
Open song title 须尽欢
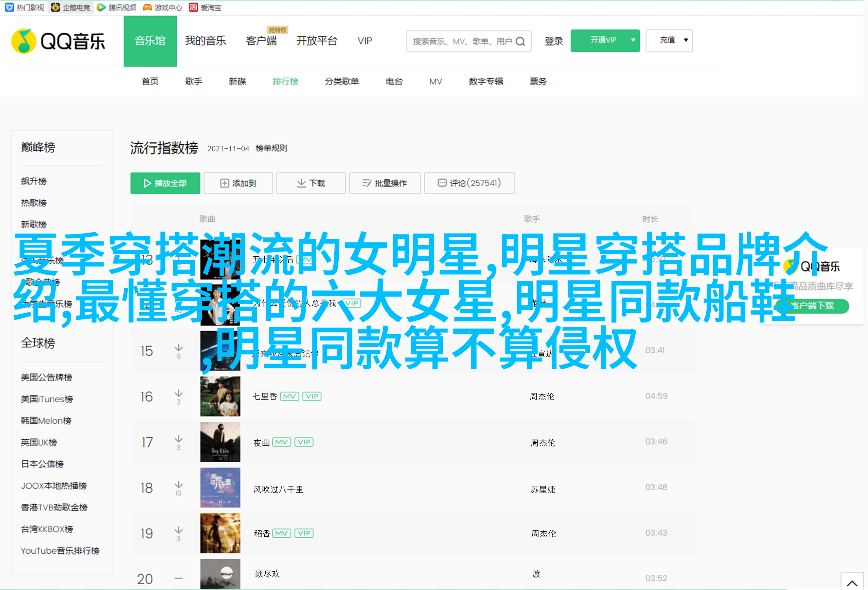tap(267, 574)
